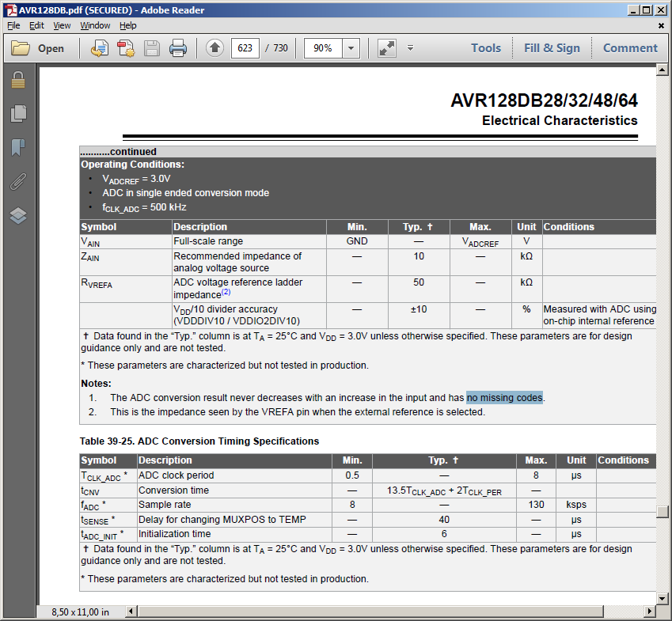Click the "Sample rate" cell

tap(234, 505)
